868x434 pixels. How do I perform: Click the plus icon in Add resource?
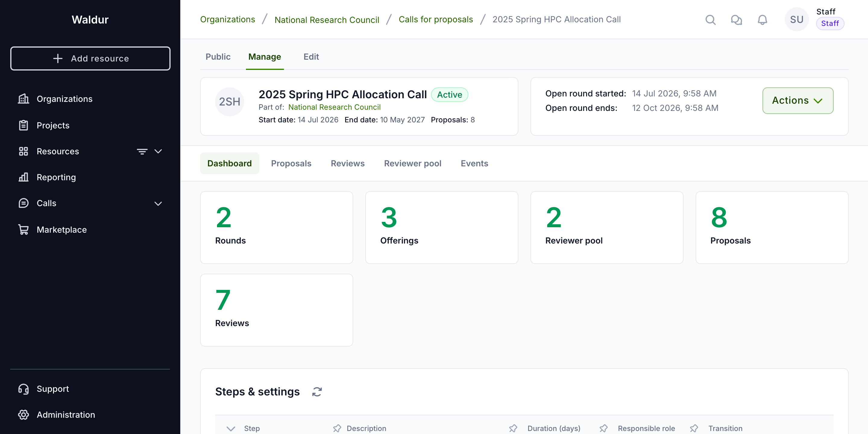[x=58, y=58]
